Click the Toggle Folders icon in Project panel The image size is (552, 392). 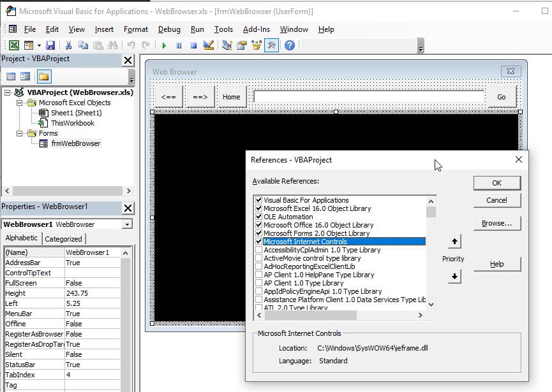point(43,76)
